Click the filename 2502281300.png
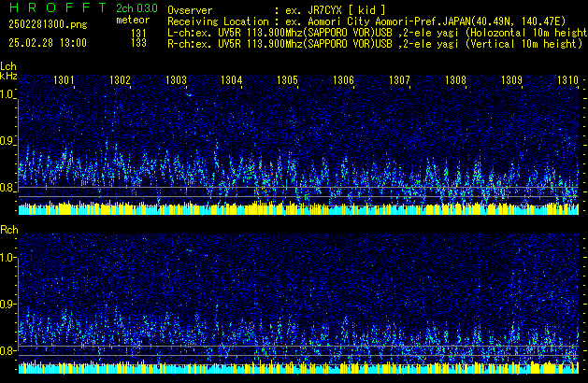Screen dimensions: 588x383 tap(48, 24)
